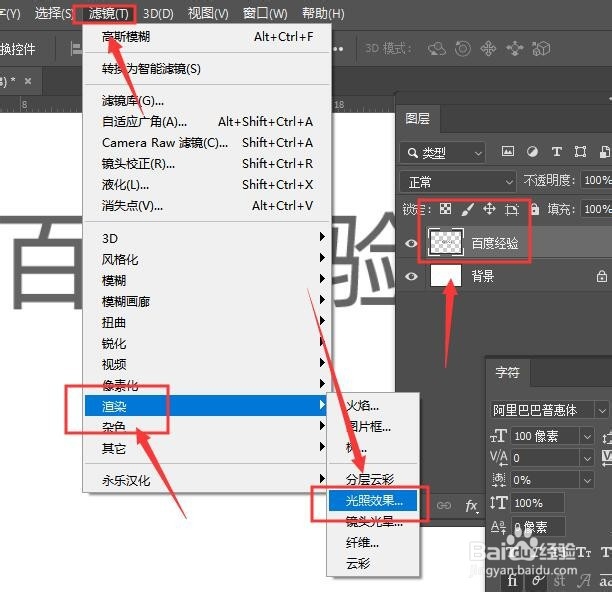Open the 窗口(W) Window menu
Image resolution: width=612 pixels, height=592 pixels.
265,14
